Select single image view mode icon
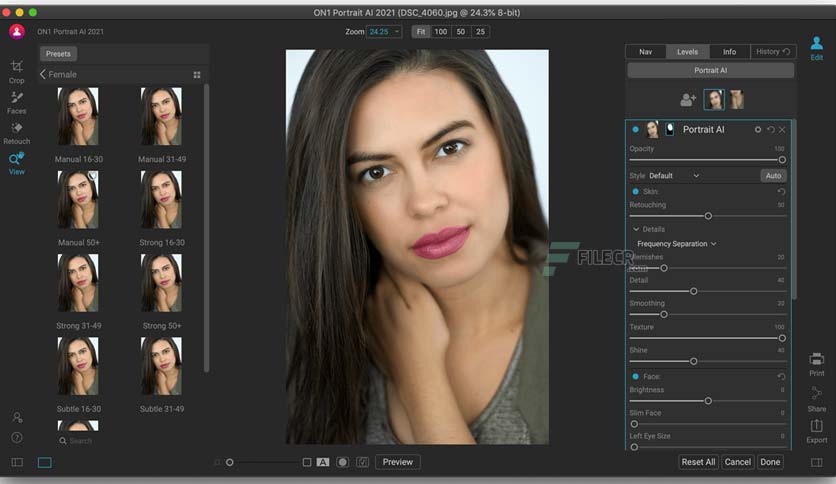 [x=45, y=462]
